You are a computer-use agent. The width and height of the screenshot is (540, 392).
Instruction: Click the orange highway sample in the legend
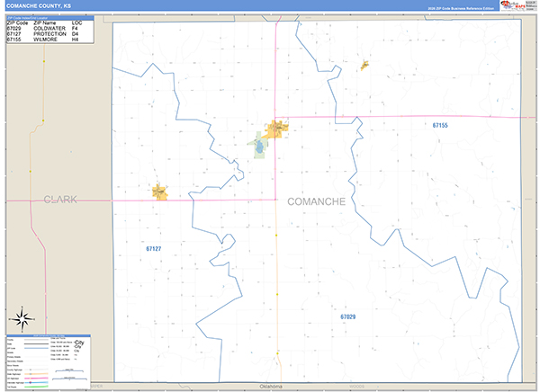[x=36, y=374]
